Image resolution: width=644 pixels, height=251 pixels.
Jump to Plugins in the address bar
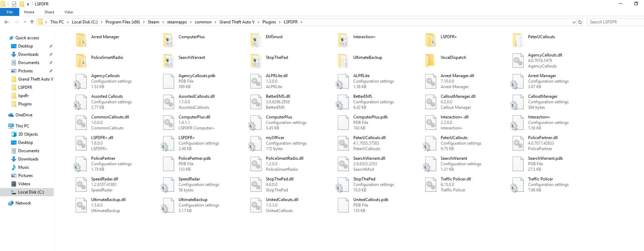click(x=269, y=22)
